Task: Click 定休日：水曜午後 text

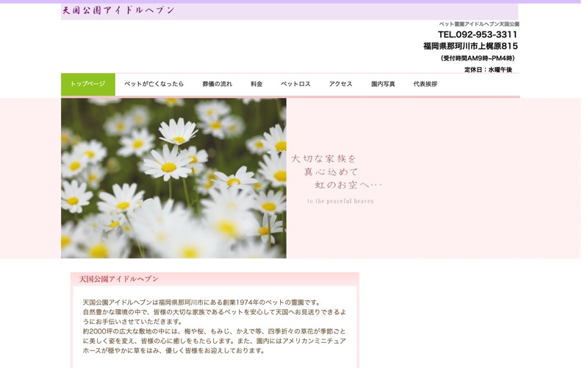Action: point(488,69)
